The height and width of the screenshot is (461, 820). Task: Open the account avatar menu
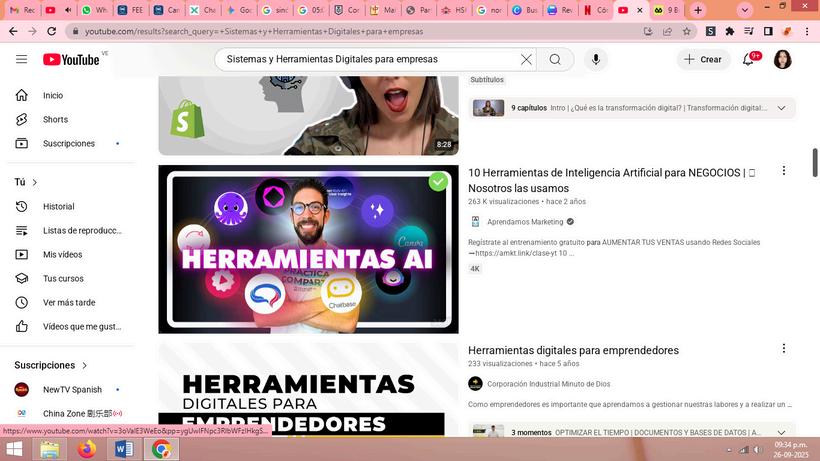pyautogui.click(x=782, y=60)
